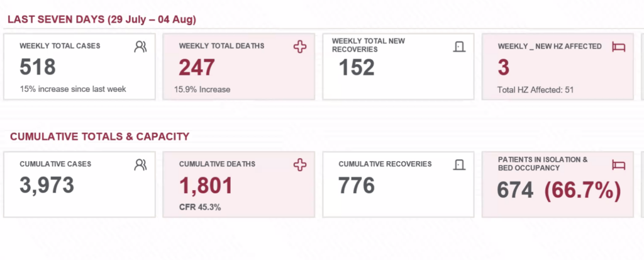Click the CFR 45.3% label
Screen dimensions: 644x260
tap(200, 207)
